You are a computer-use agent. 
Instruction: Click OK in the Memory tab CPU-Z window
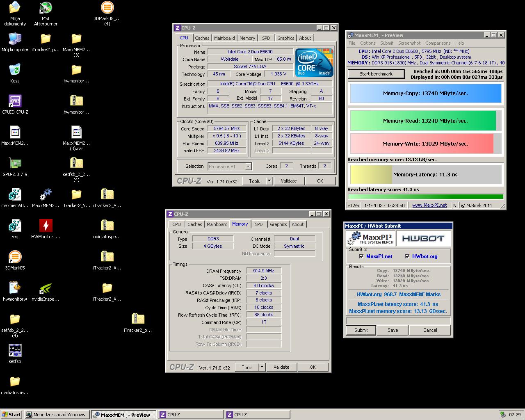[313, 367]
